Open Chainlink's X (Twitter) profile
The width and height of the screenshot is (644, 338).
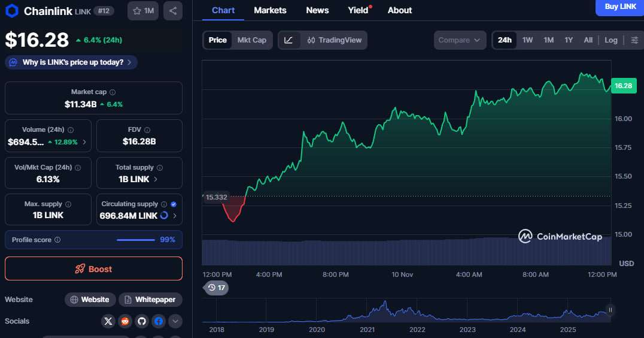pyautogui.click(x=108, y=321)
